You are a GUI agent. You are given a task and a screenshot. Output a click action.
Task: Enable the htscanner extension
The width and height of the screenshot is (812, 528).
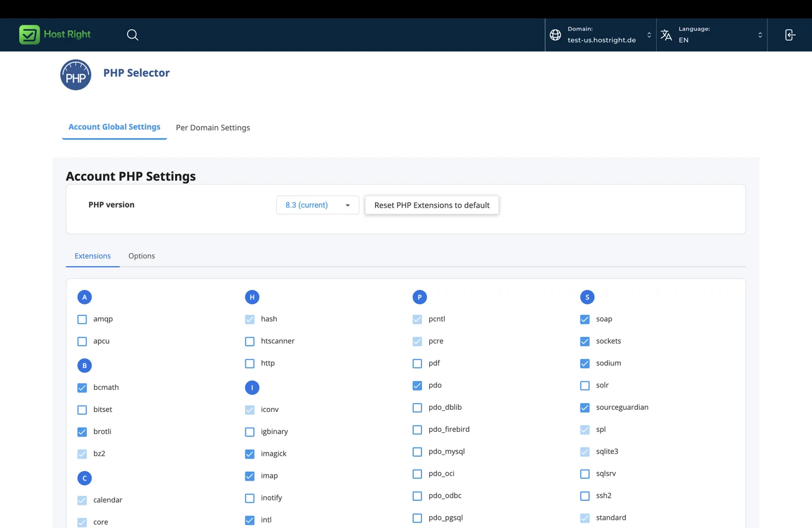pyautogui.click(x=250, y=341)
